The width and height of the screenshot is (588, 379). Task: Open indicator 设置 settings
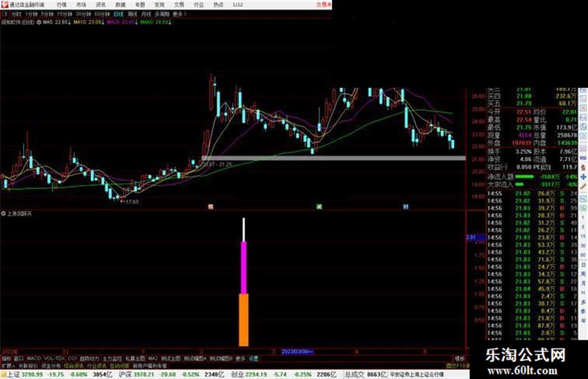[254, 358]
